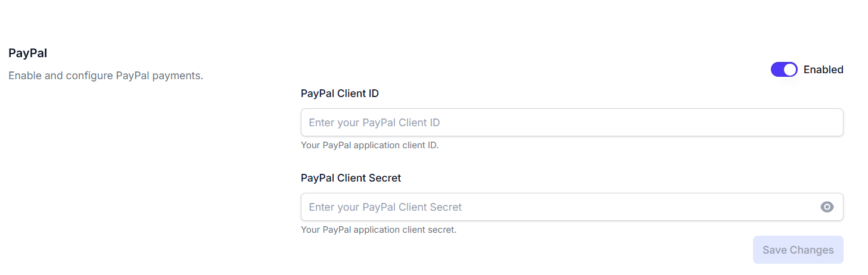The width and height of the screenshot is (868, 275).
Task: Disable PayPal payments with the toggle switch
Action: click(783, 70)
